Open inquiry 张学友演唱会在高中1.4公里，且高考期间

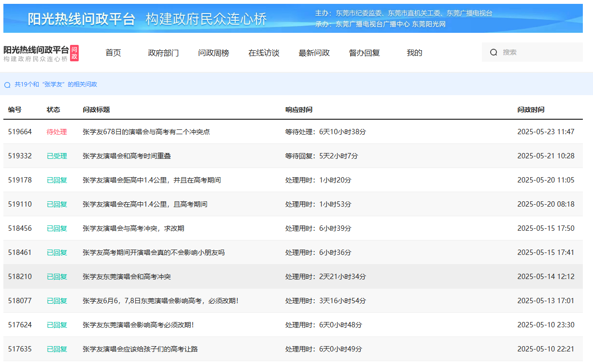pyautogui.click(x=145, y=204)
